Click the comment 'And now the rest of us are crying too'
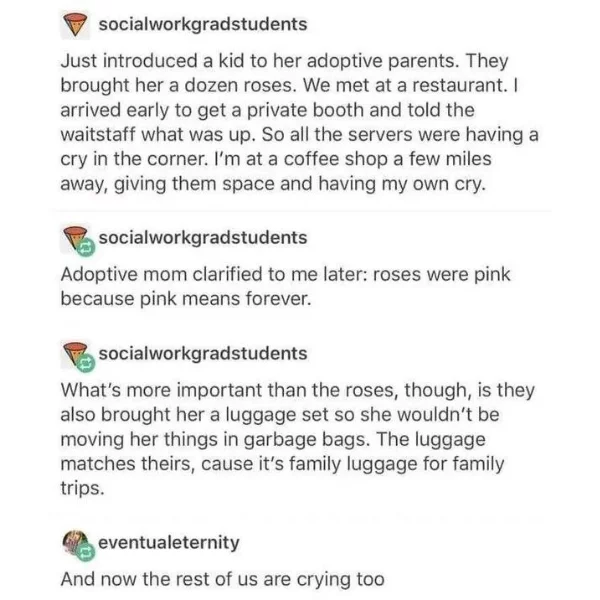The image size is (600, 600). [222, 579]
